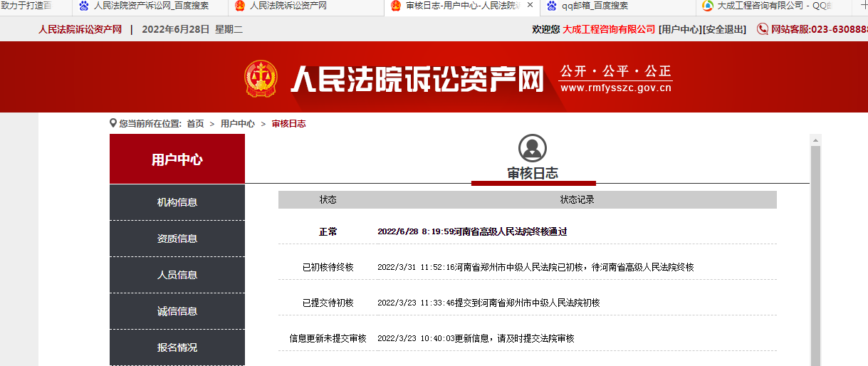Click Baidu paw icon on qq邮箱 tab
Image resolution: width=868 pixels, height=366 pixels.
click(x=552, y=6)
